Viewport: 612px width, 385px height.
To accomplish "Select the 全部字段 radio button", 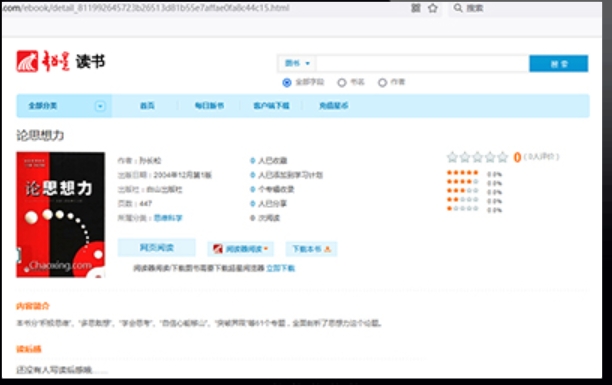I will pyautogui.click(x=287, y=82).
